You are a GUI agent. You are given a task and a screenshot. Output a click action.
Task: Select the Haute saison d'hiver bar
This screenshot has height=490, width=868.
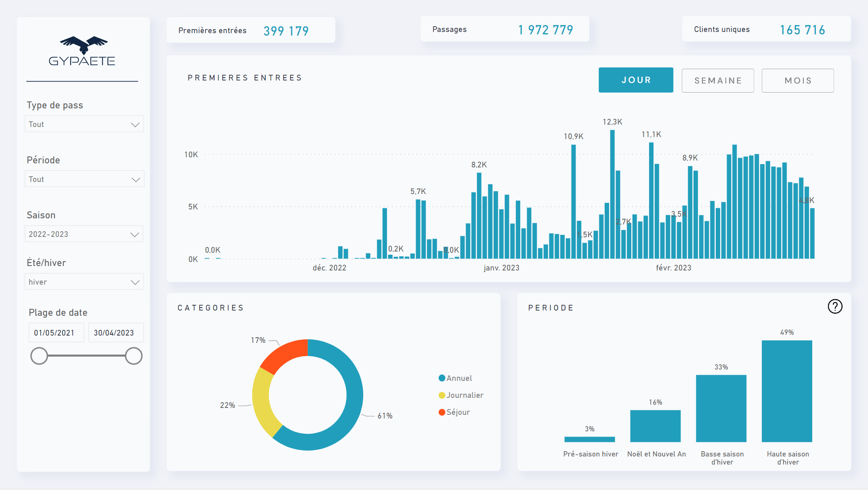(x=787, y=391)
